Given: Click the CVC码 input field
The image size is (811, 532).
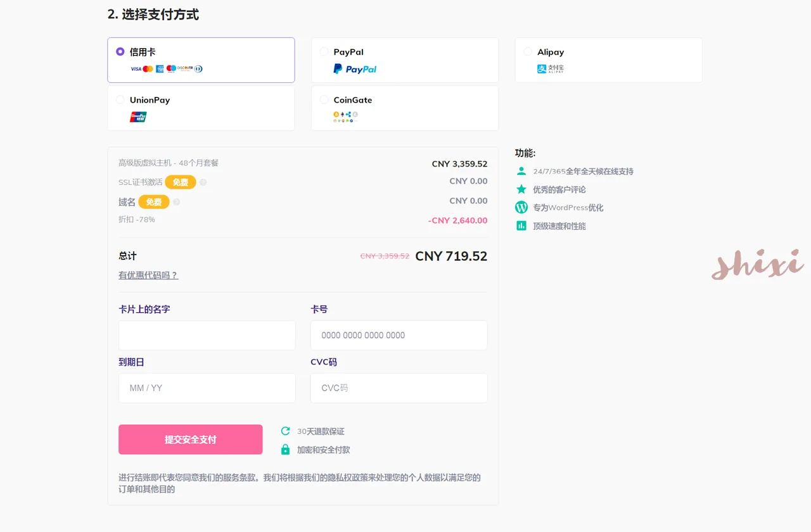Looking at the screenshot, I should 399,388.
